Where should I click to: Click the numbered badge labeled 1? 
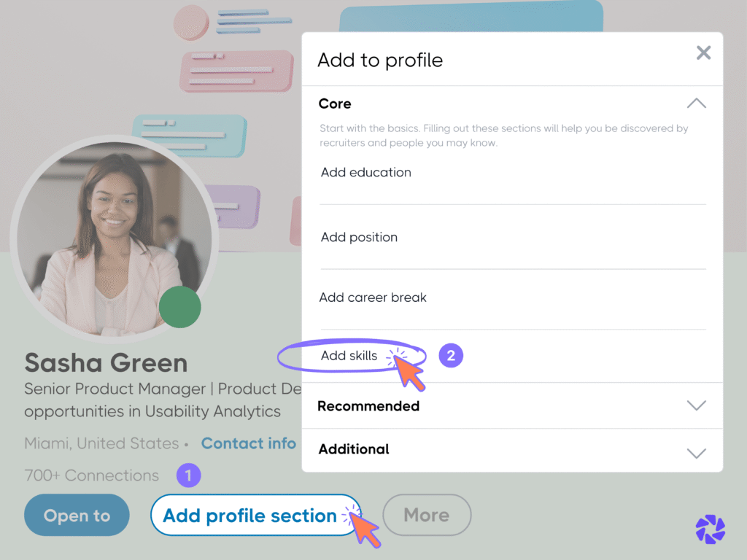[x=188, y=475]
